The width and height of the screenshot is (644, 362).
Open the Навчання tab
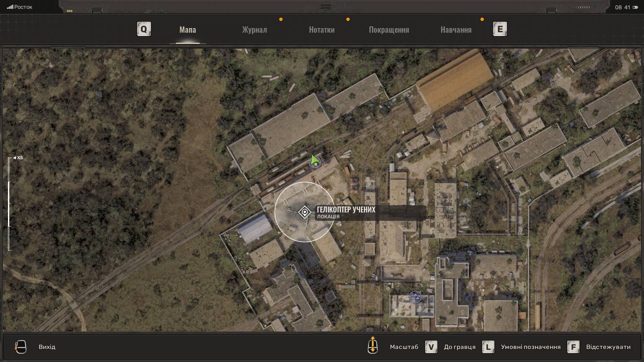pos(456,30)
